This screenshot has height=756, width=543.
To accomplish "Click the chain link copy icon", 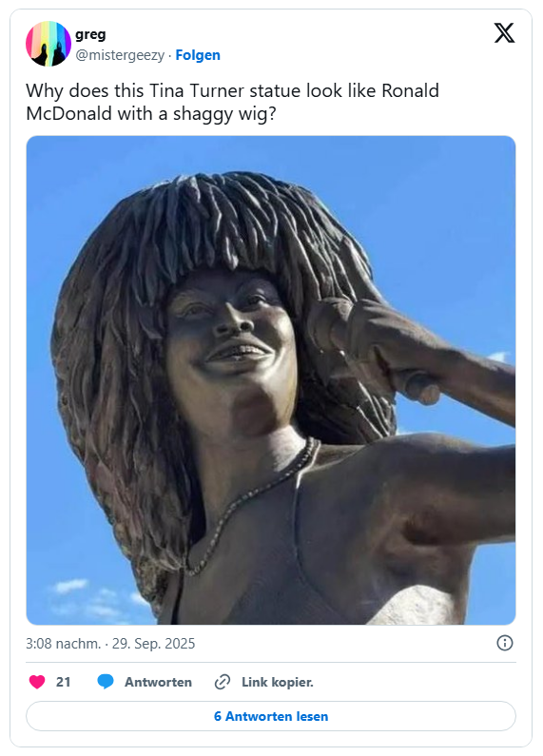I will 223,682.
